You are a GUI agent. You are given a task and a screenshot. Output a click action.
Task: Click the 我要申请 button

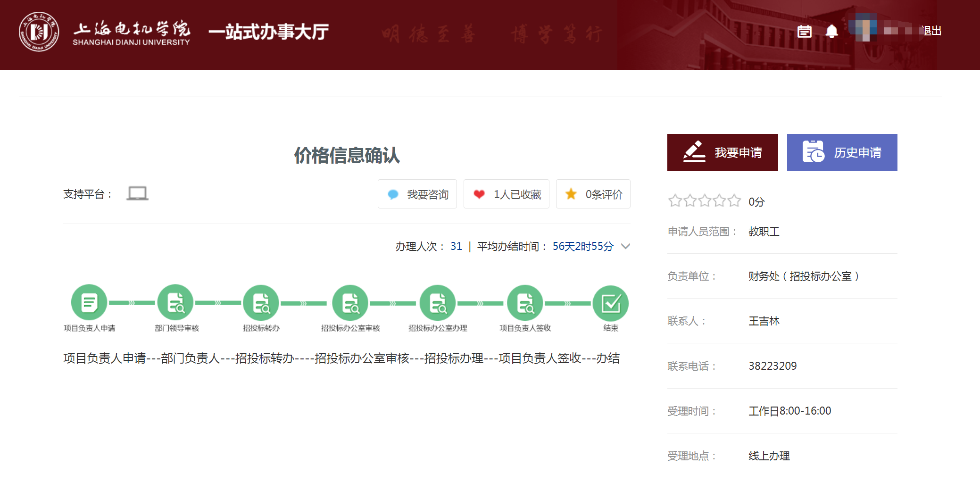coord(722,152)
